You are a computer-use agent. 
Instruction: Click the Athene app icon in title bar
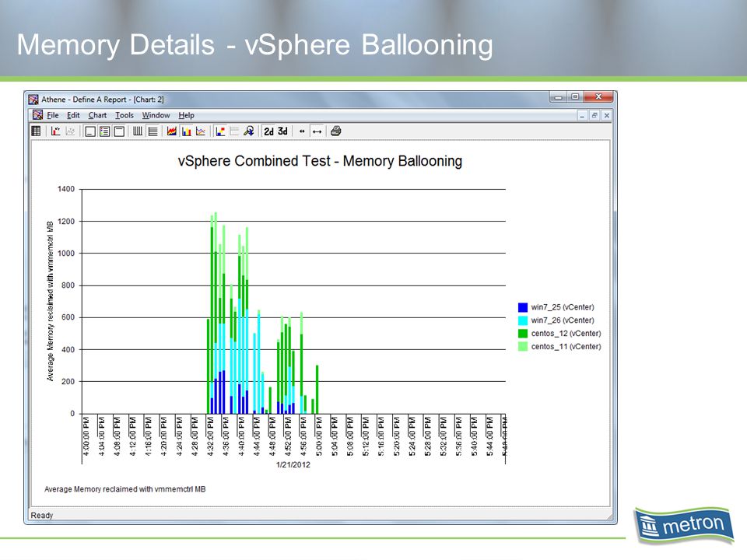[x=33, y=100]
